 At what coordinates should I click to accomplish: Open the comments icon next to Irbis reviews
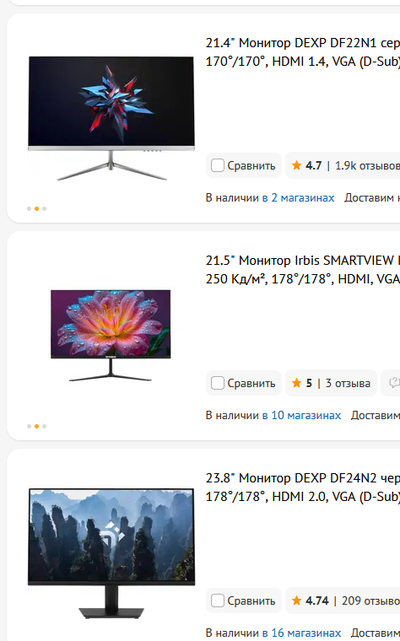[393, 383]
